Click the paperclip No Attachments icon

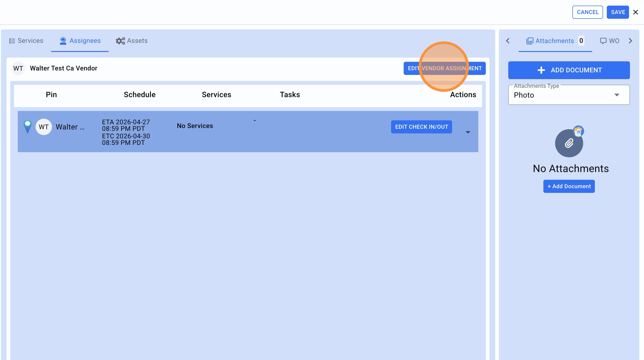click(x=569, y=143)
